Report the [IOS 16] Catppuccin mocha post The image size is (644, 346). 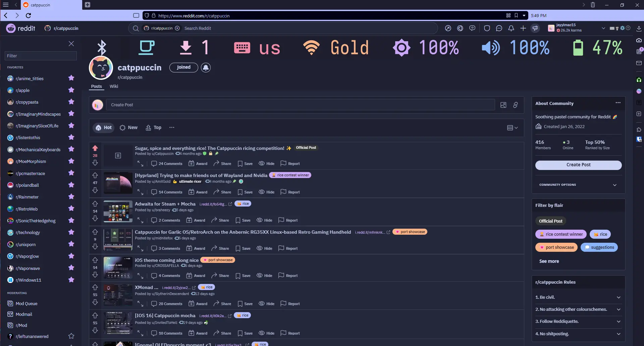[x=290, y=333]
